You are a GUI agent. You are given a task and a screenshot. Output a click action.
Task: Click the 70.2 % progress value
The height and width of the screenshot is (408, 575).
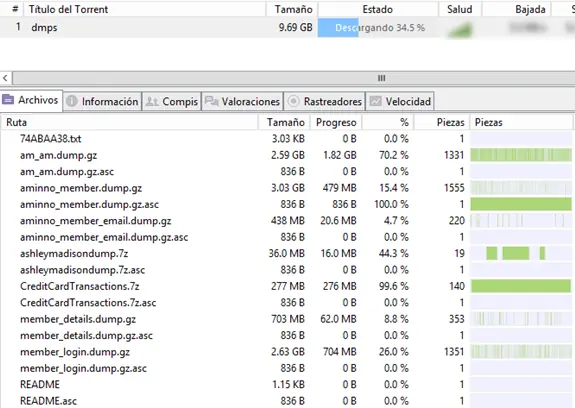tap(393, 155)
